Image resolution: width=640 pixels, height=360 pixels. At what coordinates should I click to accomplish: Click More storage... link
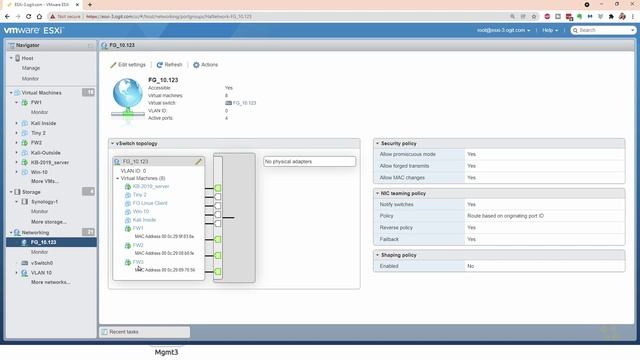point(49,222)
